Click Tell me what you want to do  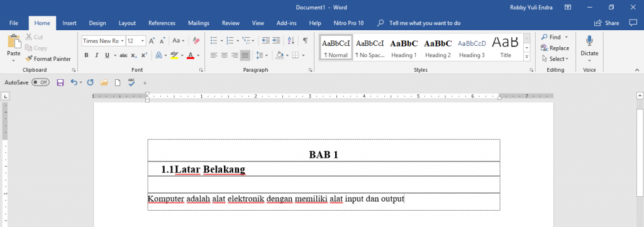click(x=419, y=23)
